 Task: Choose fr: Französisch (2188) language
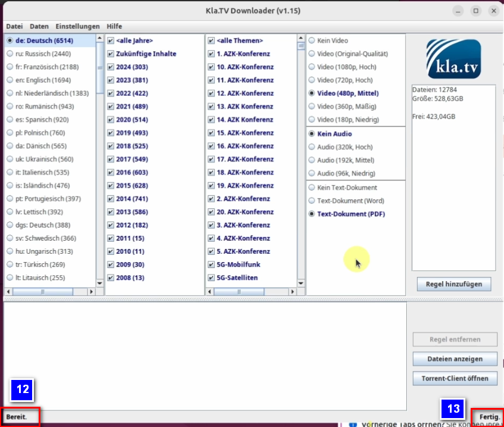pos(43,67)
